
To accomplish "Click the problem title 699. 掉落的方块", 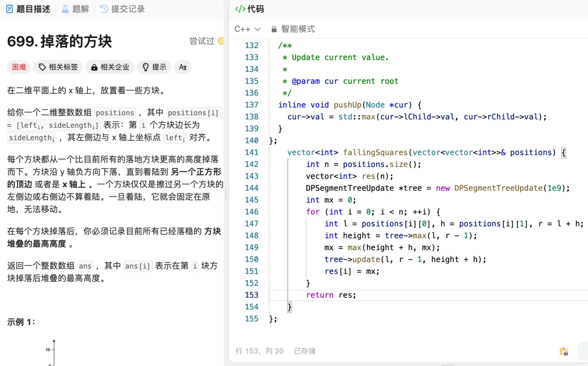I will click(x=60, y=41).
